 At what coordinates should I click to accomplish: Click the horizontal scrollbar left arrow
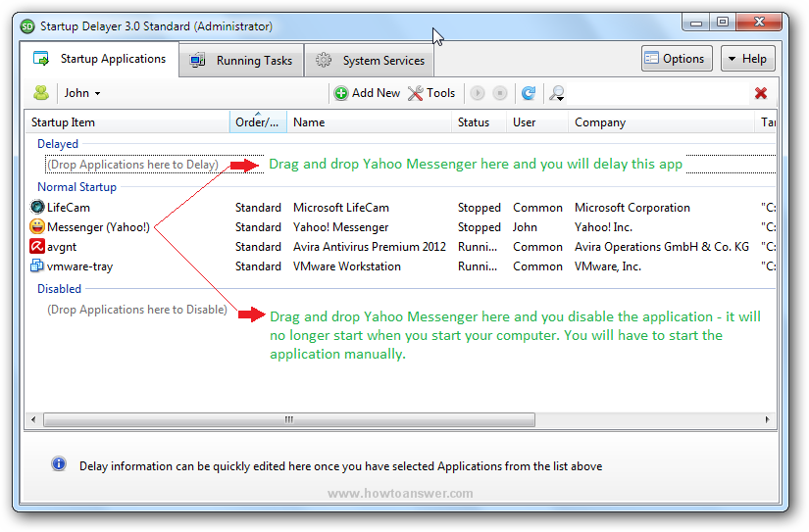point(33,419)
